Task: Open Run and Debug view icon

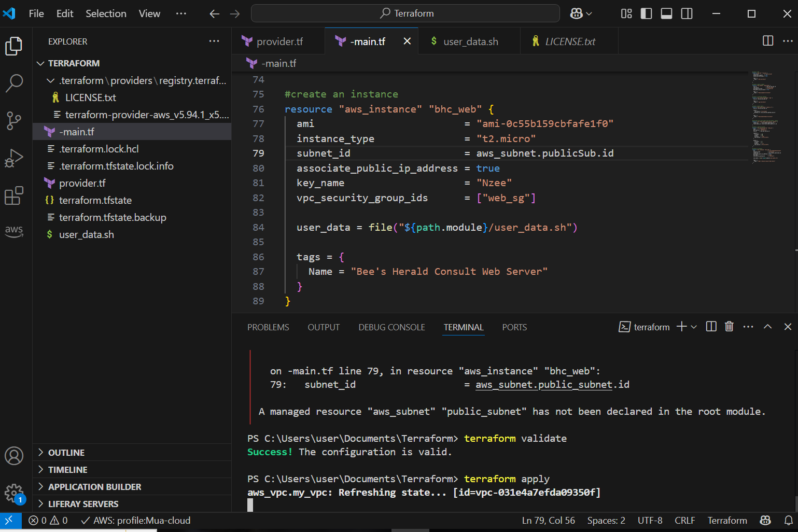Action: (x=14, y=158)
